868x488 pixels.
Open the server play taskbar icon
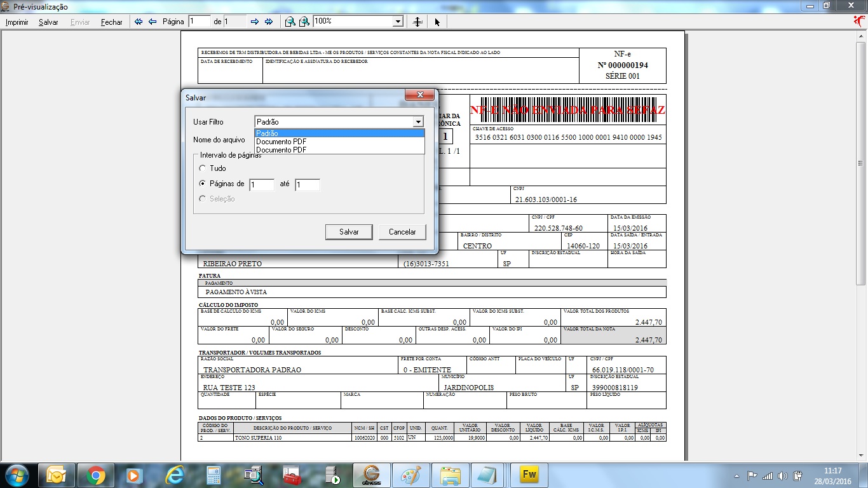(x=332, y=475)
